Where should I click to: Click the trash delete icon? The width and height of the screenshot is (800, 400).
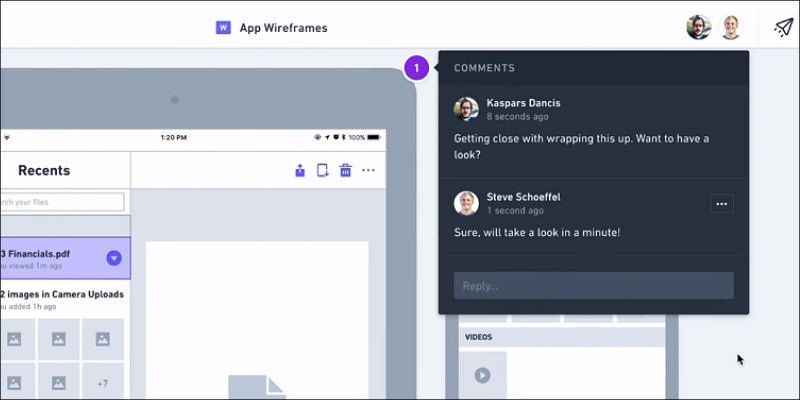[x=345, y=170]
